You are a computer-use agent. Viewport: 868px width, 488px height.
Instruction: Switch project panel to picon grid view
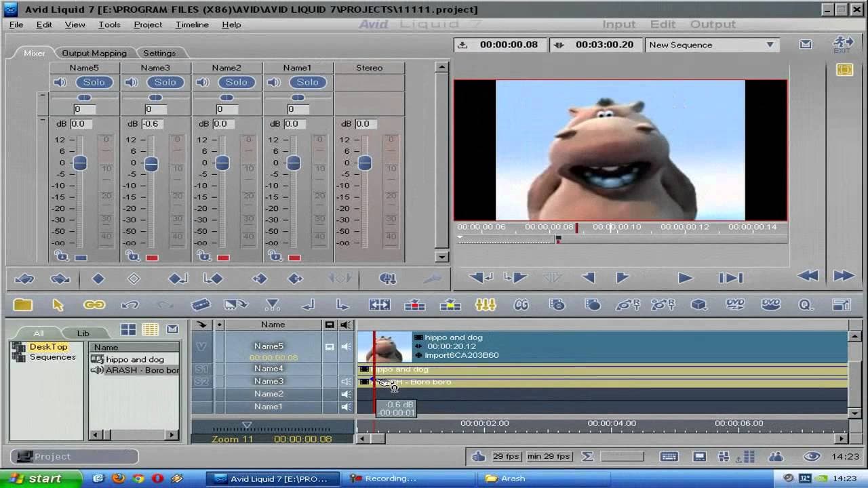point(128,330)
